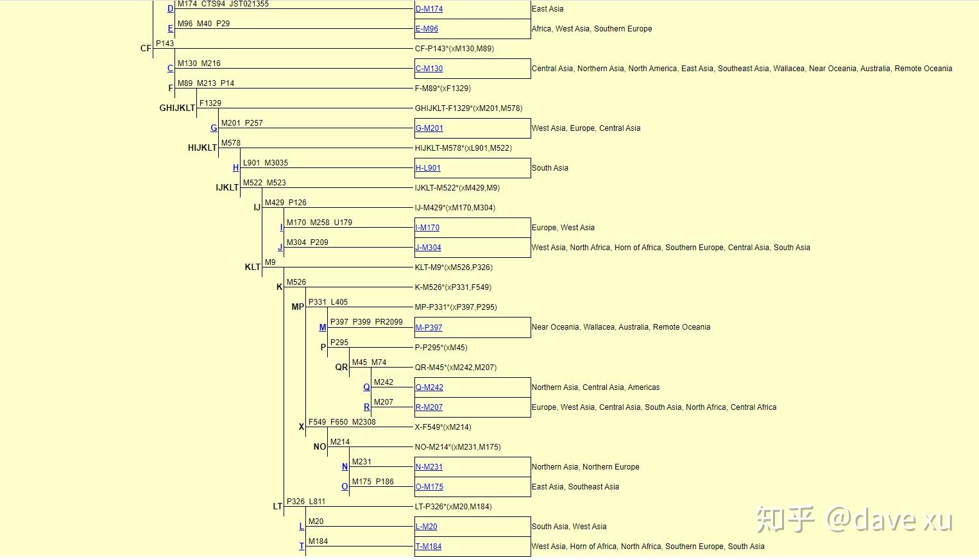
Task: Select the KLT-M9*(xM526,P326) text
Action: click(x=454, y=267)
